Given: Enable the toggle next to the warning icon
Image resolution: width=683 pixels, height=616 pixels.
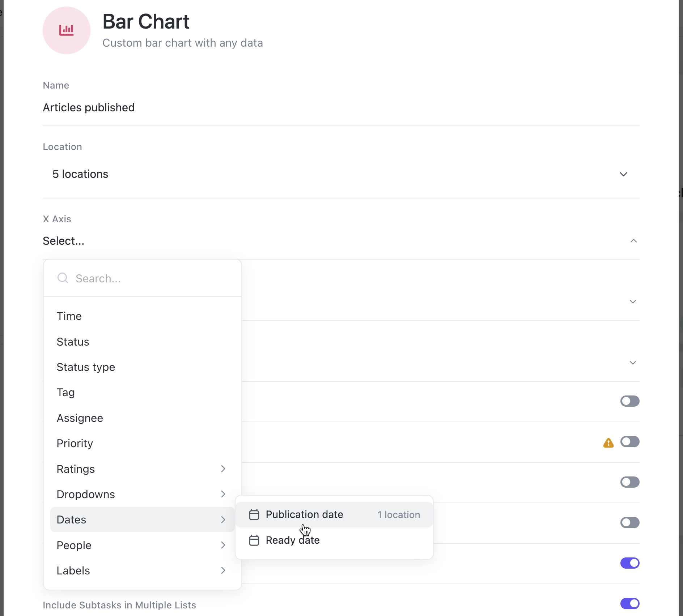Looking at the screenshot, I should pos(630,441).
